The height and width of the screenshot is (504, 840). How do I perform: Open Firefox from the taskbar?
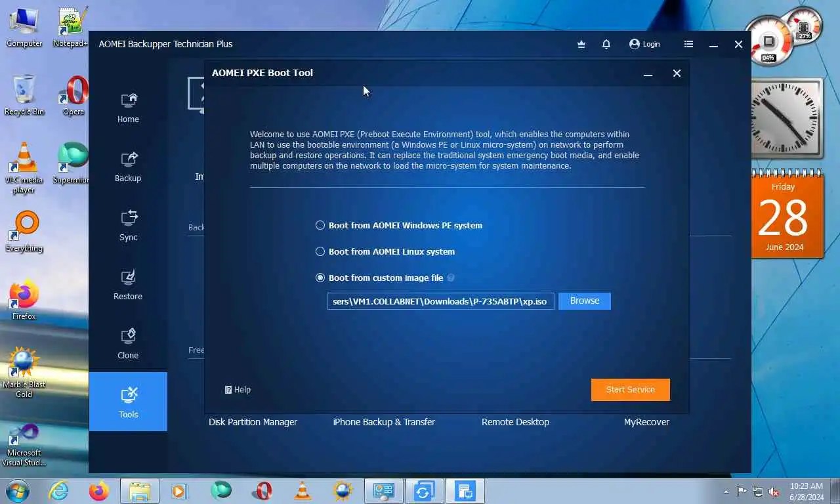click(x=99, y=491)
